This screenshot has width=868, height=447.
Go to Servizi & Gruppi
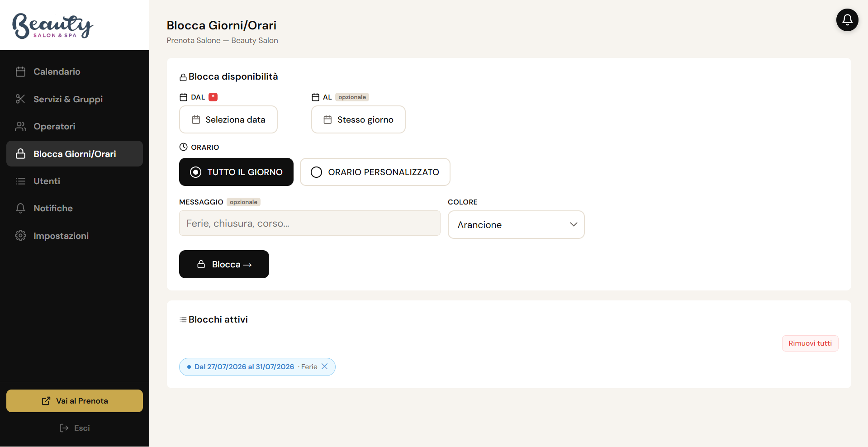pyautogui.click(x=75, y=99)
